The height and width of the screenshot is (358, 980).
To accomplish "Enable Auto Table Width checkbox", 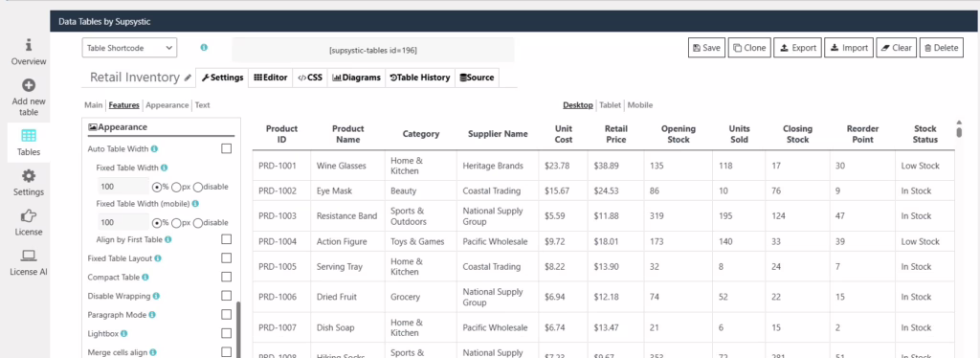I will click(226, 148).
